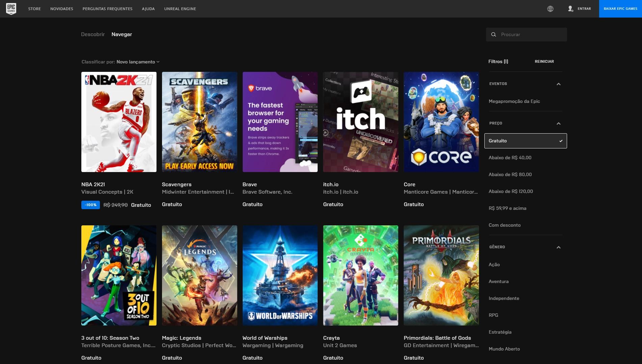The image size is (642, 364).
Task: Click the World of Warships title link
Action: click(265, 338)
